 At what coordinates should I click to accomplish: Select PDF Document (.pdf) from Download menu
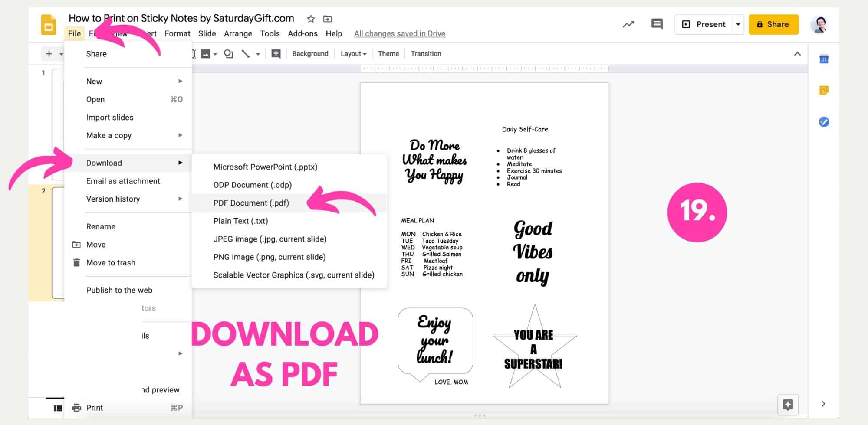tap(251, 203)
